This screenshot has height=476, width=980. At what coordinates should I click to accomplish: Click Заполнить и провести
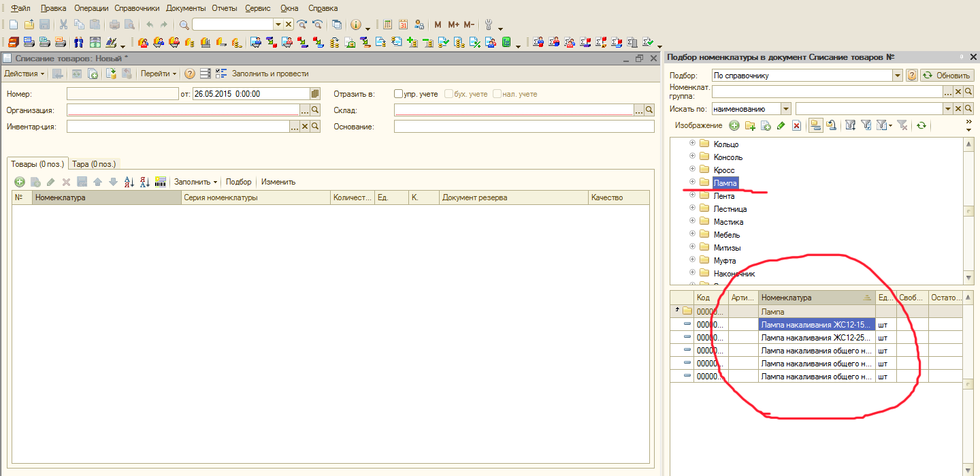(x=270, y=74)
